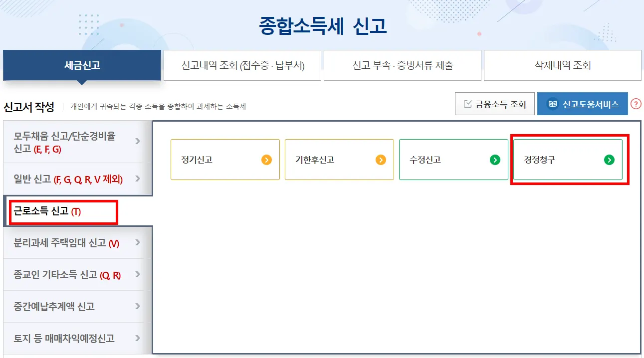Select the 세금신고 tab
The image size is (644, 358).
pyautogui.click(x=82, y=65)
